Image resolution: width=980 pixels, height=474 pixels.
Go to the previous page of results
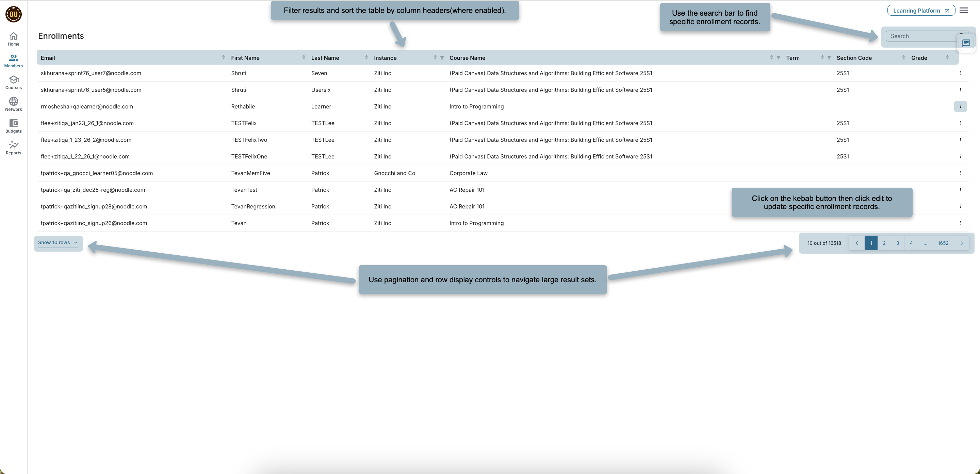coord(857,243)
